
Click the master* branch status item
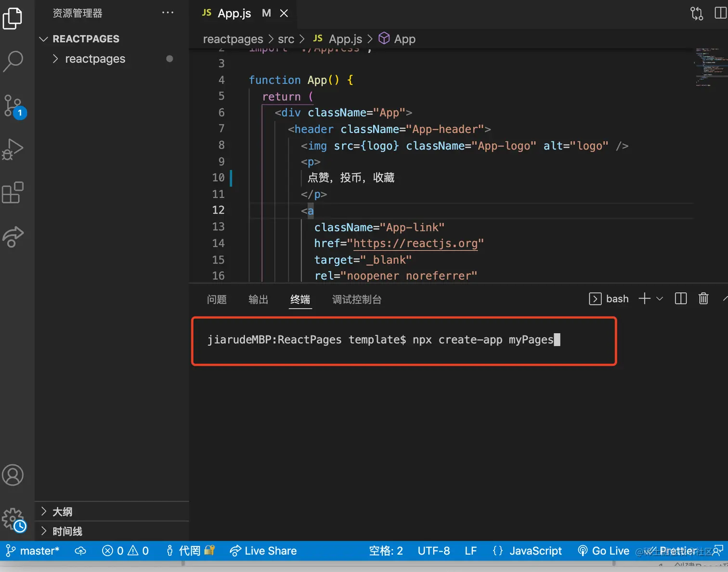coord(32,551)
